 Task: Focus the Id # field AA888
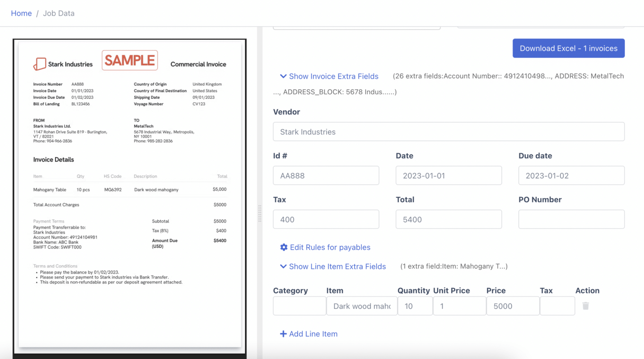[x=326, y=176]
